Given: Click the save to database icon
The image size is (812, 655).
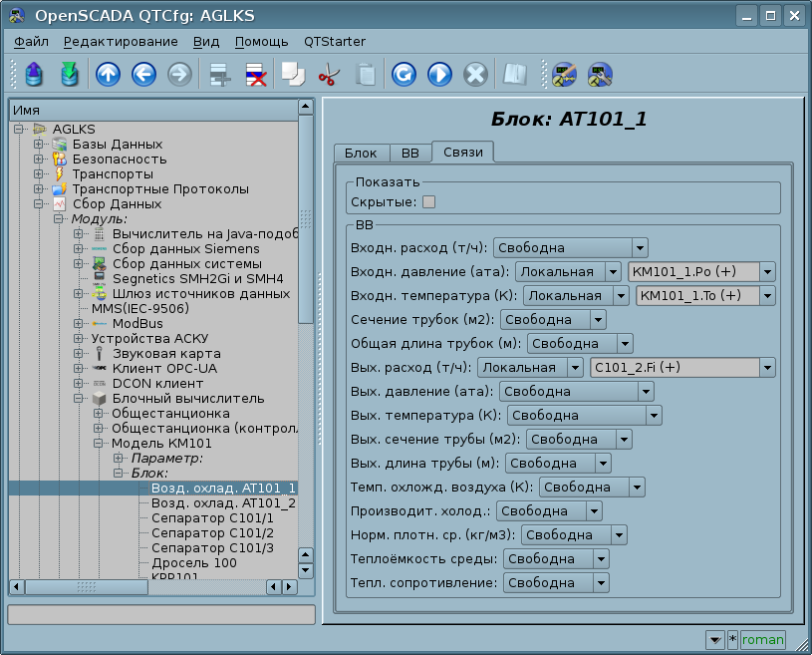Looking at the screenshot, I should [x=69, y=75].
